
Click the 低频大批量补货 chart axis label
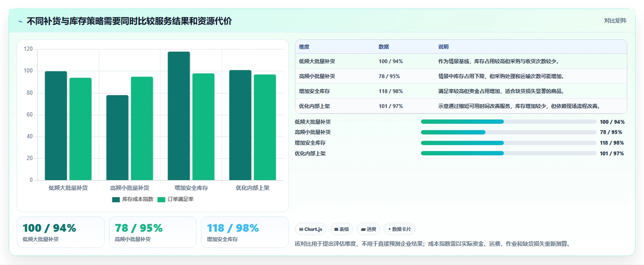click(68, 188)
